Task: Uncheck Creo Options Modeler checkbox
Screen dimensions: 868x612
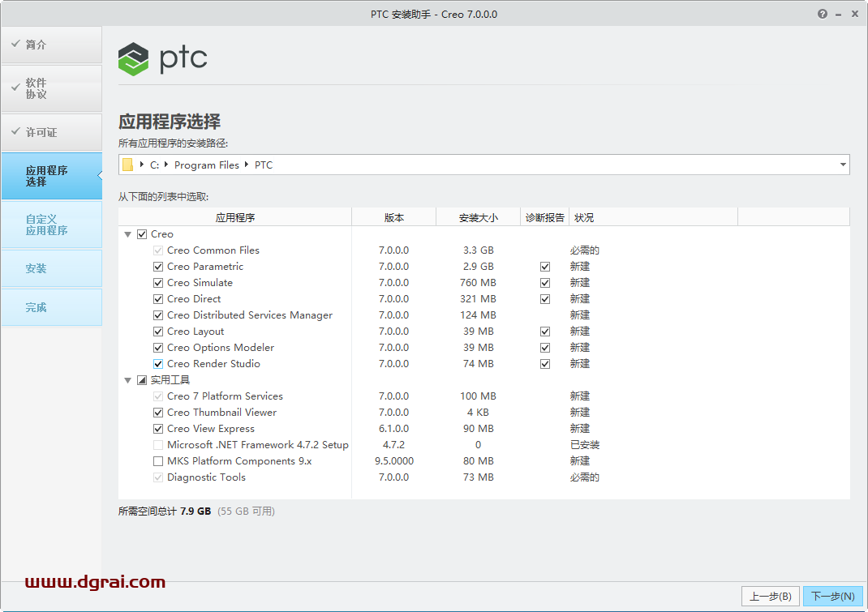Action: coord(158,348)
